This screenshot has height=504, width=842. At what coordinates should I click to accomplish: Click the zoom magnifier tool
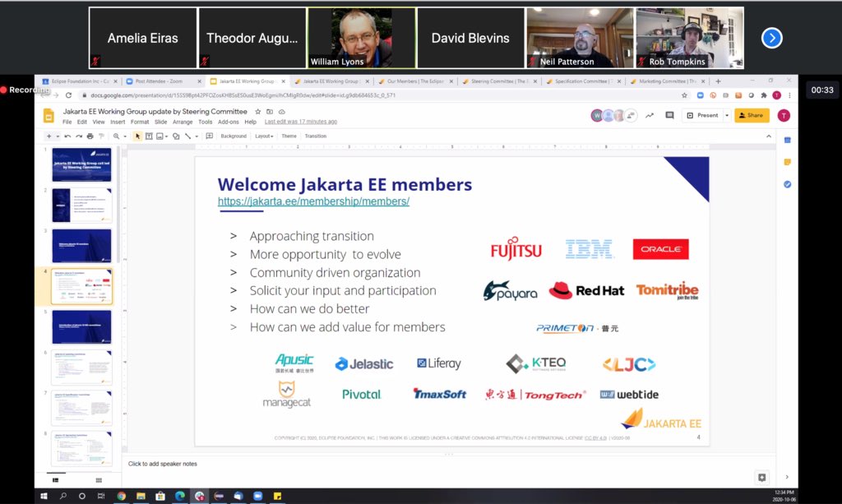(116, 136)
